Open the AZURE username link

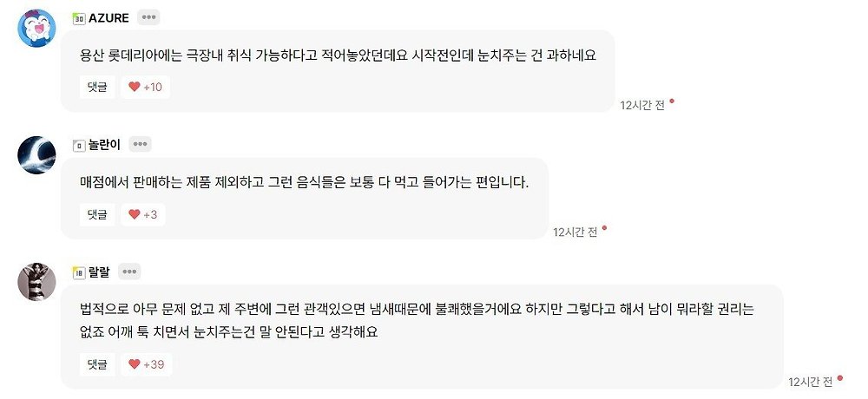[108, 18]
